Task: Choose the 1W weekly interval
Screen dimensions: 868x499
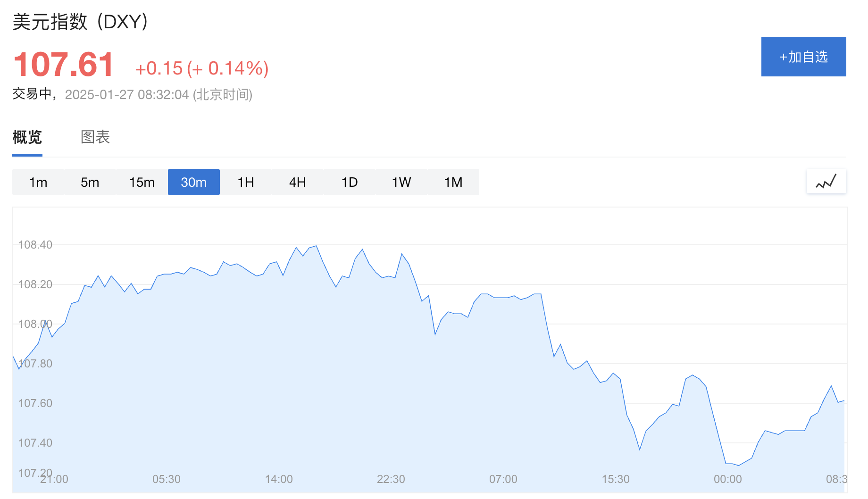Action: pos(401,182)
